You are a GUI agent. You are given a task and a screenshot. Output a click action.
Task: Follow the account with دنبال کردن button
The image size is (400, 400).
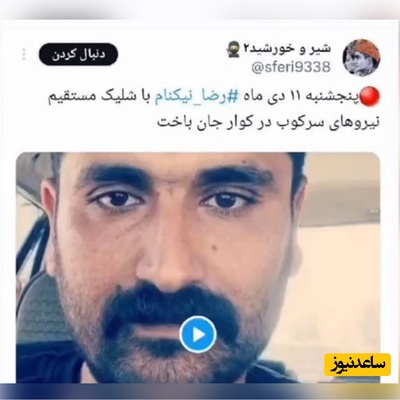click(78, 55)
